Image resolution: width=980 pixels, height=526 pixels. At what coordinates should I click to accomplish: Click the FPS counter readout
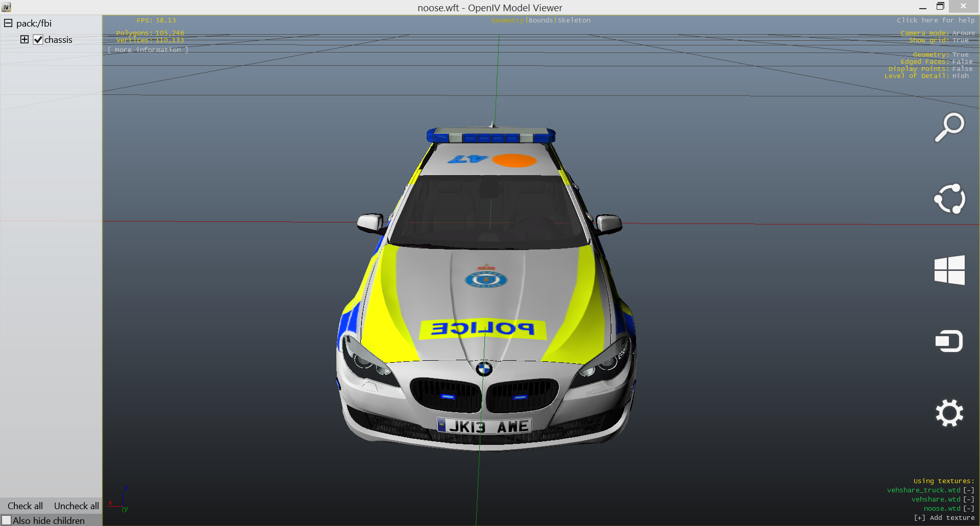coord(156,20)
